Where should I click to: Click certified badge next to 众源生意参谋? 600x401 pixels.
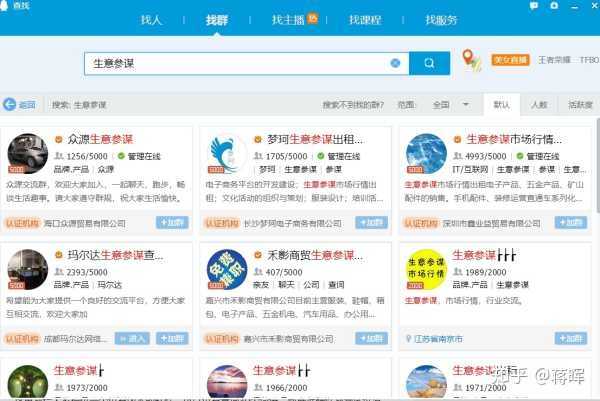(x=59, y=139)
